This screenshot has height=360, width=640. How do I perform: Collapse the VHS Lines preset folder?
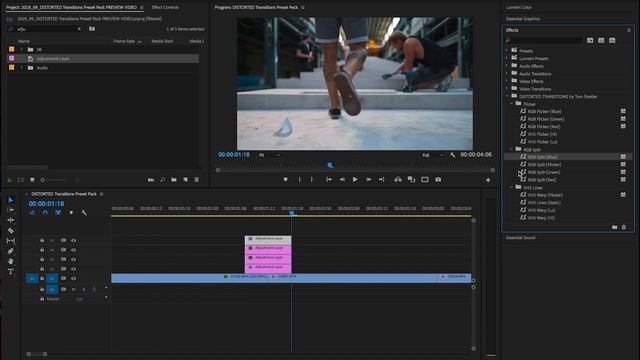[x=512, y=187]
